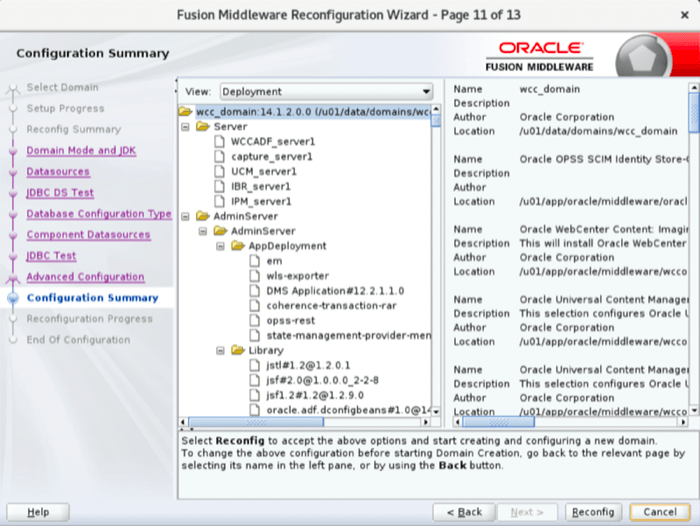Click the wls-exporter document icon
Screen dimensions: 700x526
254,276
